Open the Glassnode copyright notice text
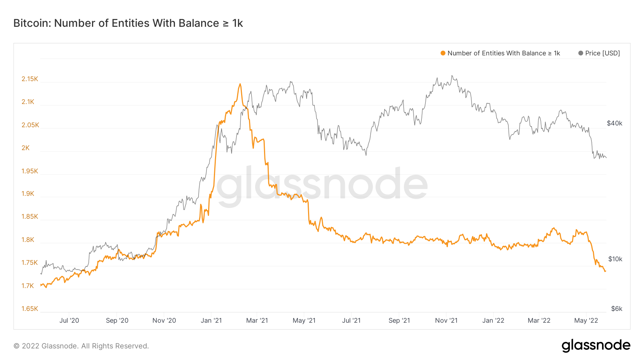 (81, 346)
